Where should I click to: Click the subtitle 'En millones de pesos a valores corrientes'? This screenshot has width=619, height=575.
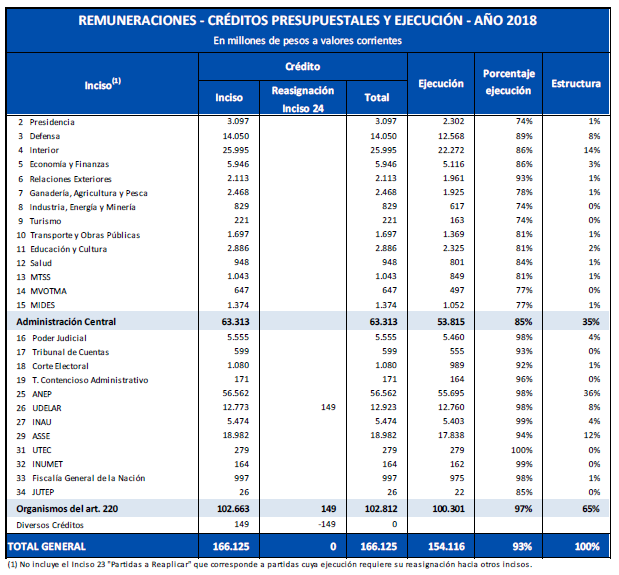(x=308, y=41)
